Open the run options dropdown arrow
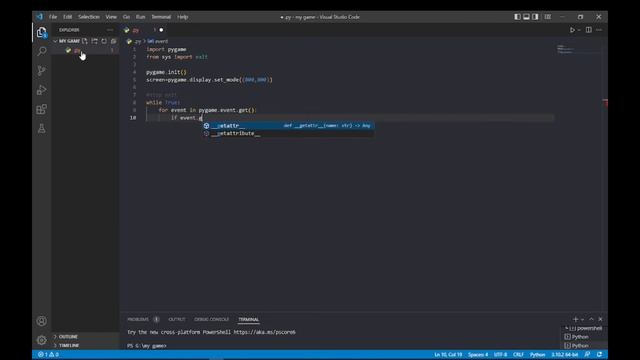640x360 pixels. pyautogui.click(x=579, y=30)
